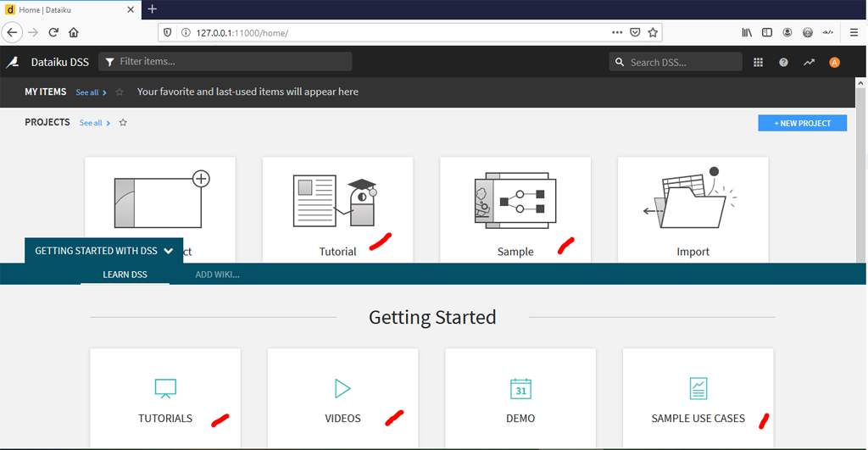Open the Firefox account icon
This screenshot has width=868, height=450.
(787, 33)
